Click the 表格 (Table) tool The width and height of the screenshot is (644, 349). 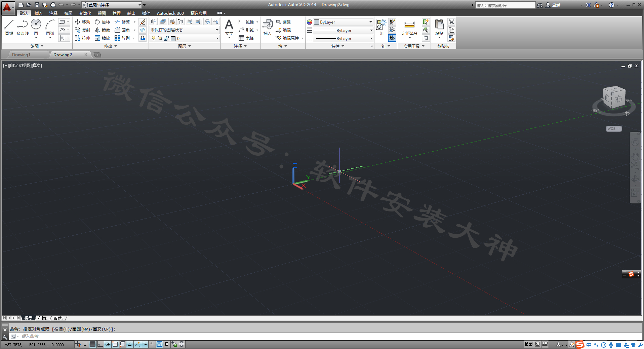click(246, 38)
